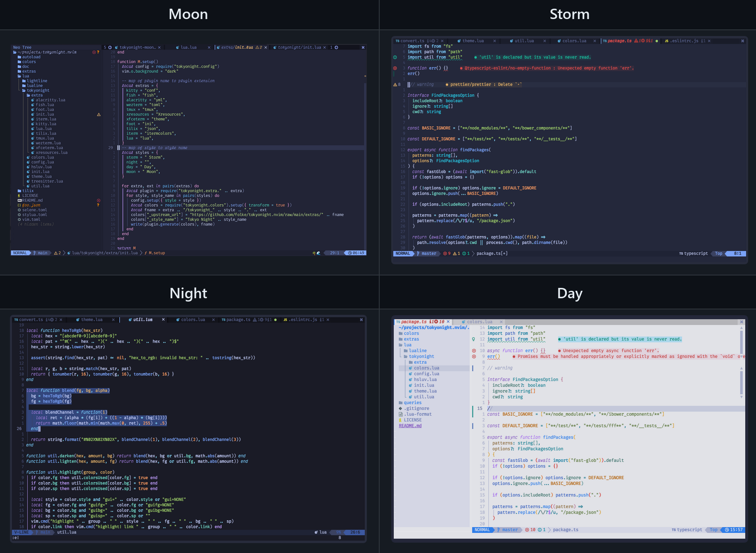This screenshot has height=553, width=756.
Task: Expand the extra folder in Day tree
Action: 417,362
